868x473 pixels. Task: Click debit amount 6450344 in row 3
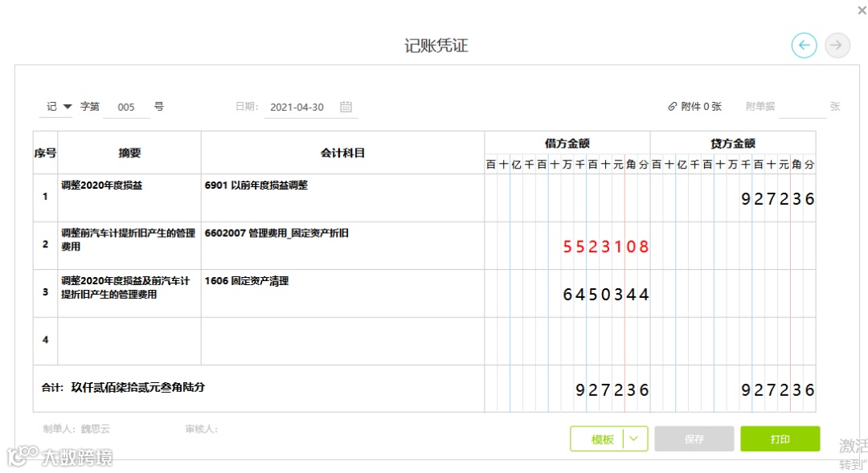[x=606, y=294]
